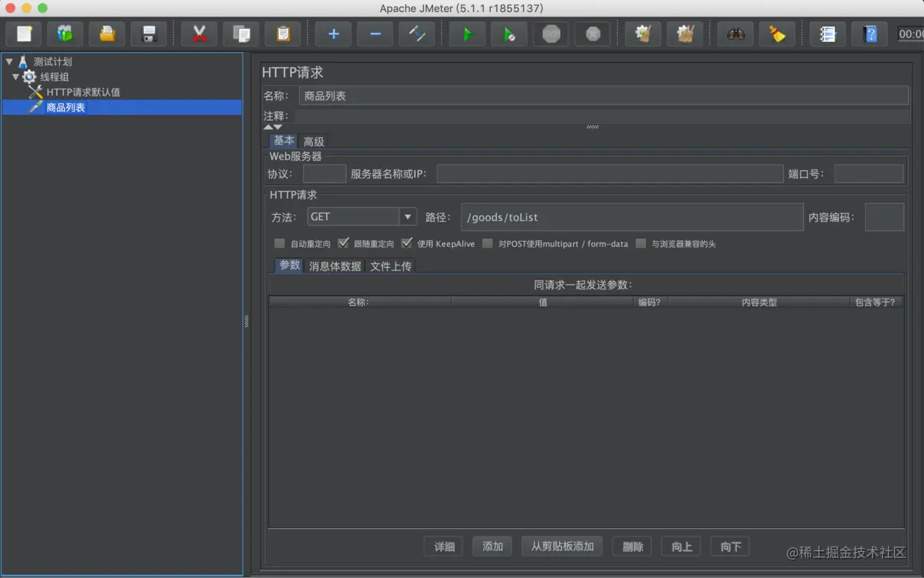The width and height of the screenshot is (924, 578).
Task: Enable 对POST使用multipart / form-data checkbox
Action: (x=487, y=243)
